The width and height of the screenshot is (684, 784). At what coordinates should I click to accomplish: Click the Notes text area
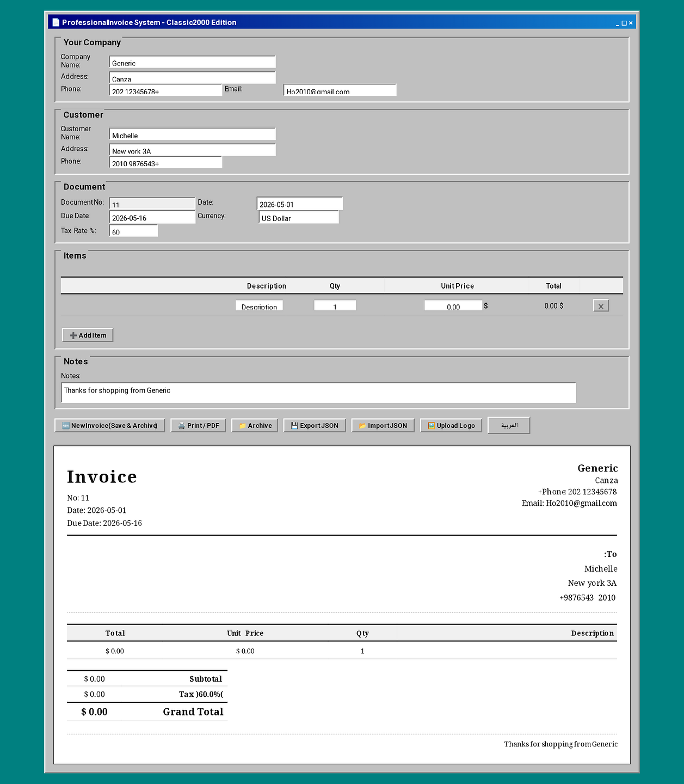tap(318, 393)
